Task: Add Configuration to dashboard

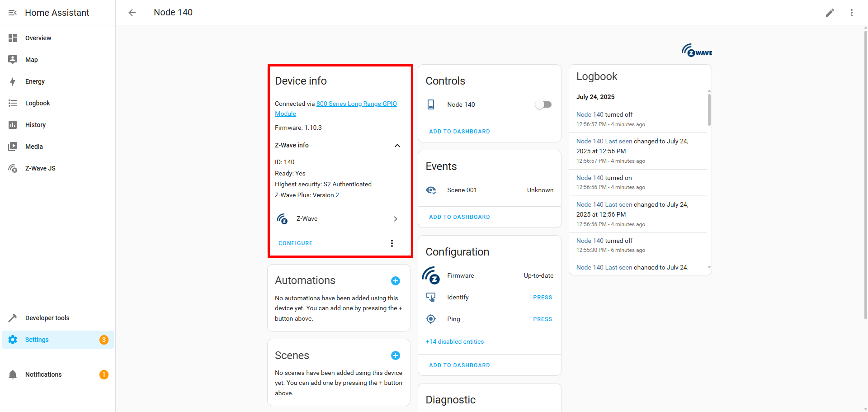Action: coord(459,365)
